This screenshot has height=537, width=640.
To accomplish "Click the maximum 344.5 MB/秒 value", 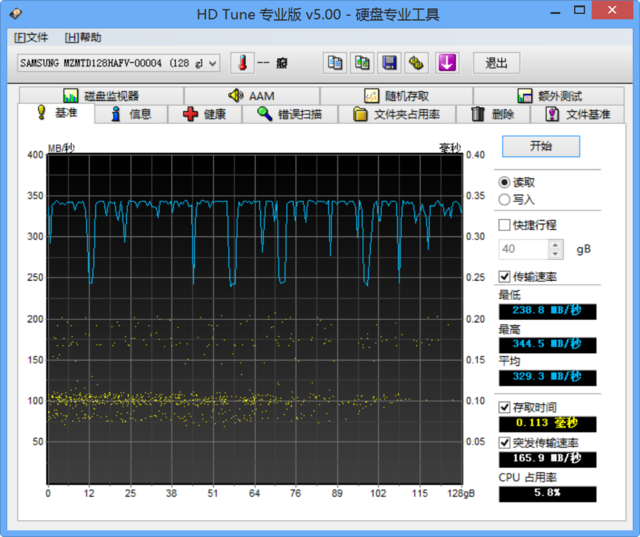I will (x=547, y=344).
